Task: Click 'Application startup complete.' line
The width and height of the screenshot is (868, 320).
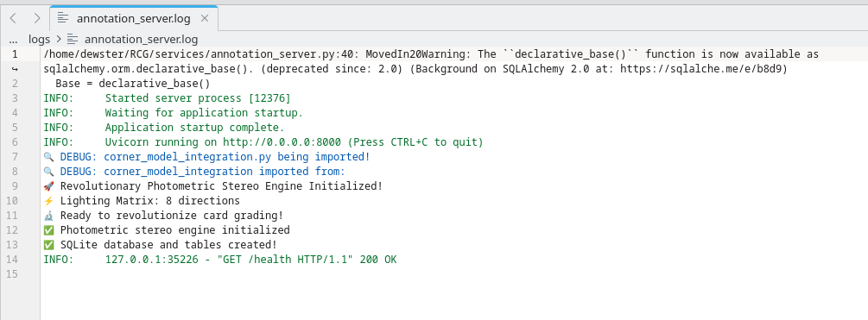Action: [194, 128]
